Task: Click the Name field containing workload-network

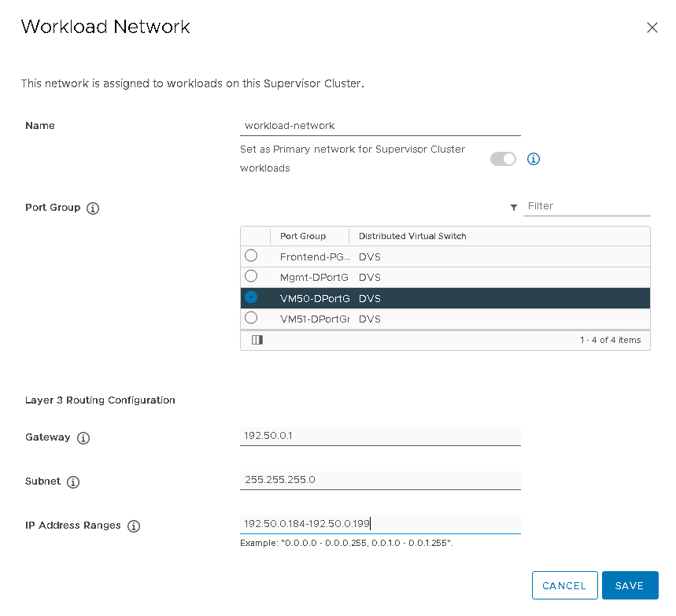Action: pyautogui.click(x=380, y=126)
